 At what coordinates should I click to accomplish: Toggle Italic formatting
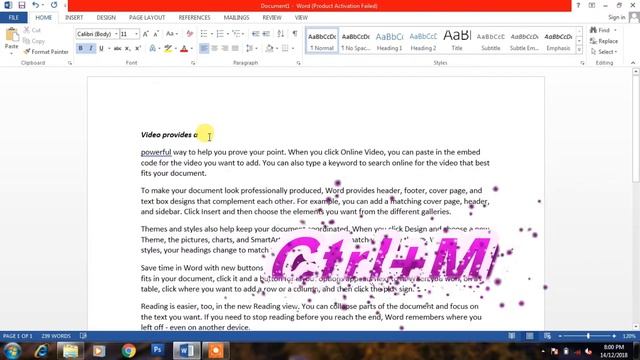(91, 49)
